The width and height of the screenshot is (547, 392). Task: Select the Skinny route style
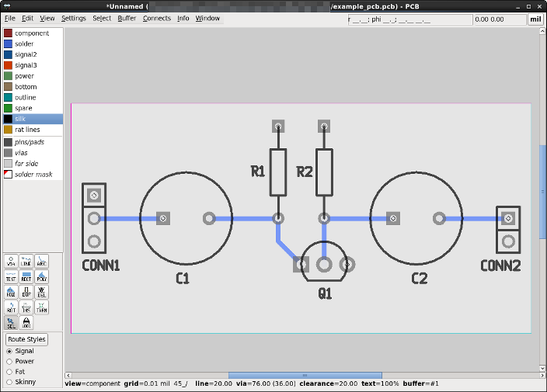click(x=21, y=382)
